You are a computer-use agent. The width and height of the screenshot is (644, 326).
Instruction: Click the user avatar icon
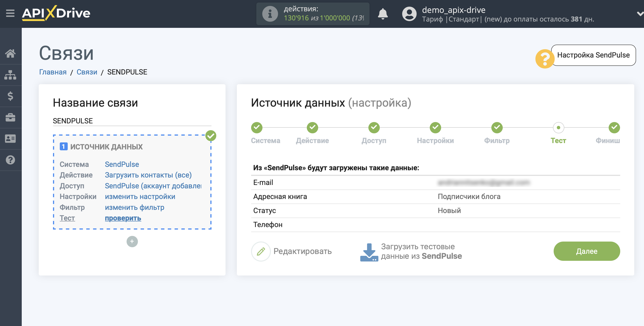pyautogui.click(x=409, y=14)
